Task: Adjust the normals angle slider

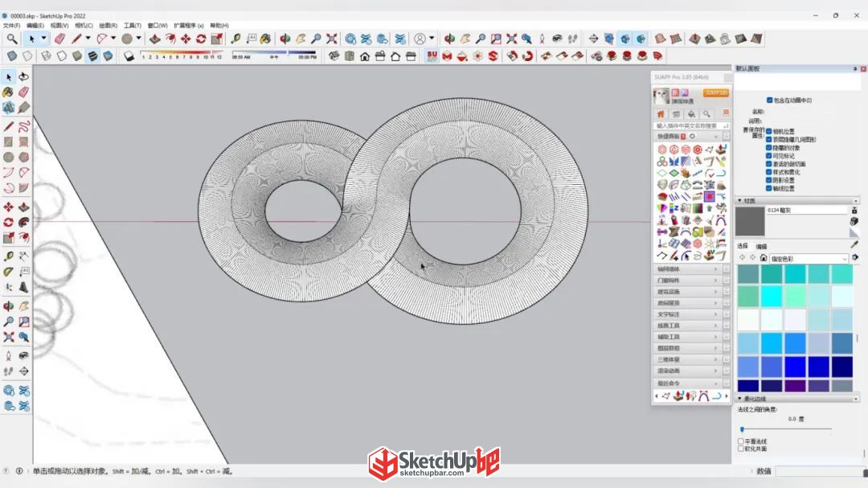Action: tap(743, 429)
